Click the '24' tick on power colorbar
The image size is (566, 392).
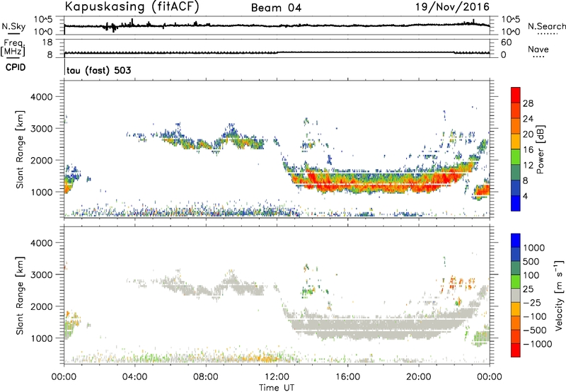pos(528,119)
